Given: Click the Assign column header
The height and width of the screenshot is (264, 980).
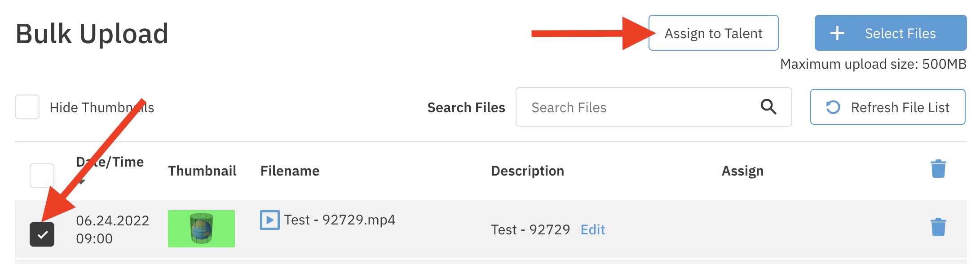Looking at the screenshot, I should coord(742,171).
